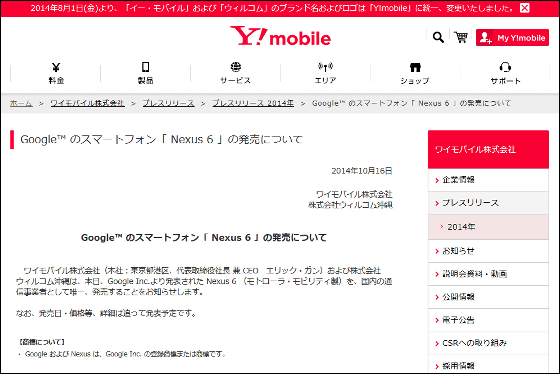560x374 pixels.
Task: Open the shopping cart icon
Action: [461, 37]
